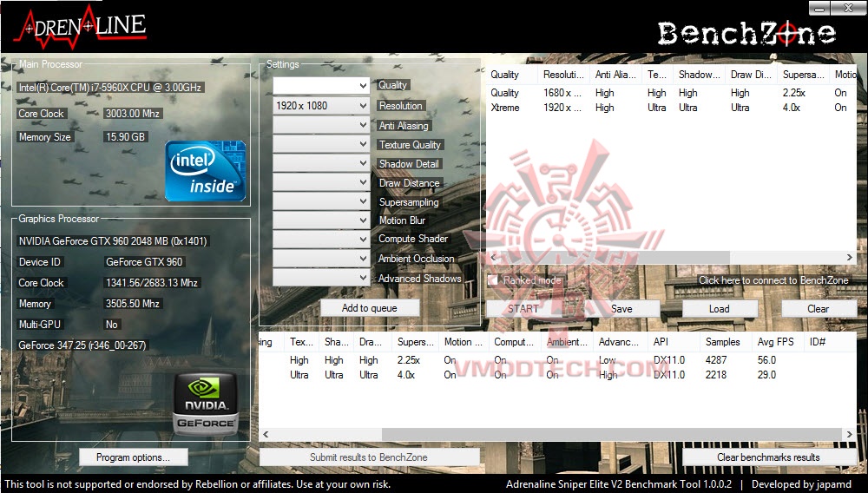868x493 pixels.
Task: Select the Xtreme preset row in queue
Action: (671, 108)
